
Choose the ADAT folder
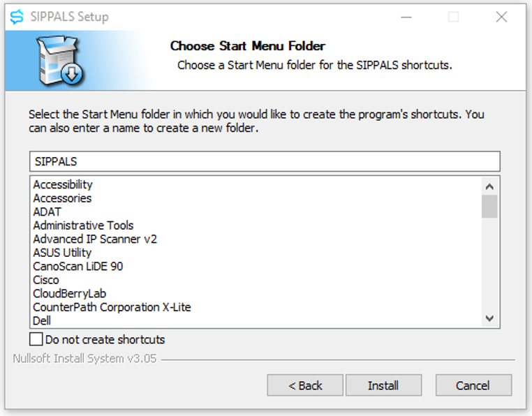coord(47,211)
